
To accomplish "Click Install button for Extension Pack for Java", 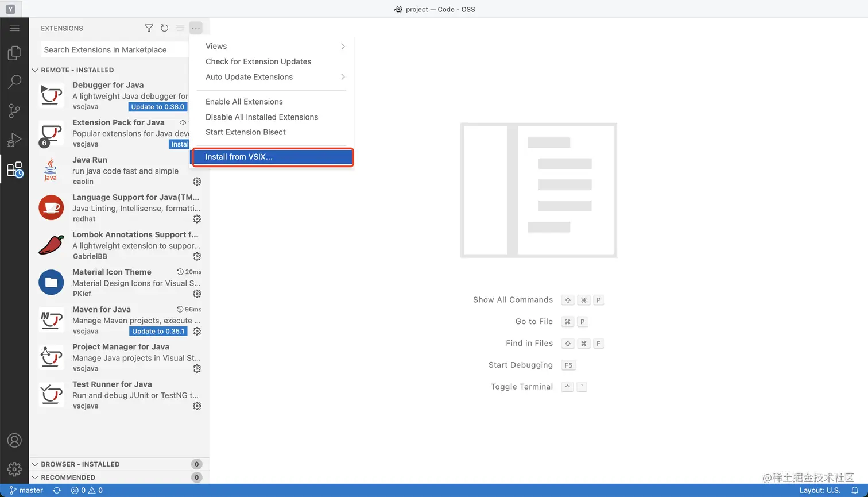I will [180, 144].
